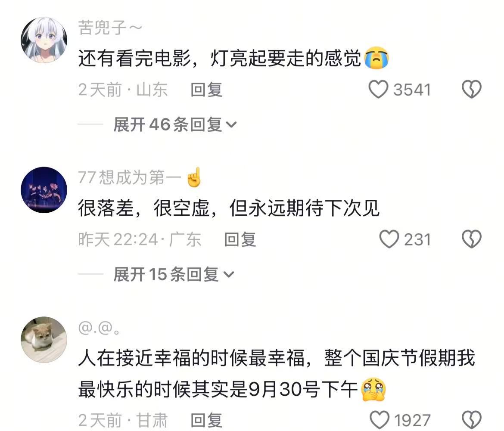Reply to the 广东 user's comment
Viewport: 504px width, 431px height.
point(240,239)
